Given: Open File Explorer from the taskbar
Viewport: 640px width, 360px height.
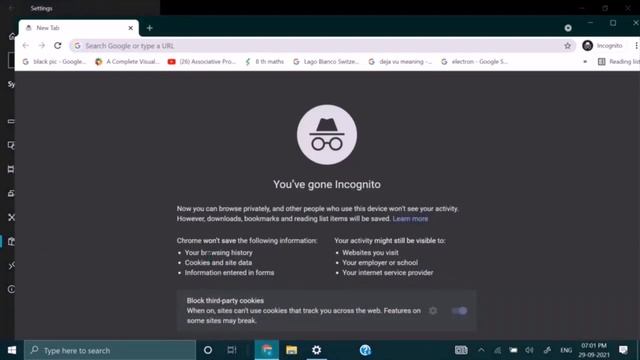Looking at the screenshot, I should tap(291, 350).
